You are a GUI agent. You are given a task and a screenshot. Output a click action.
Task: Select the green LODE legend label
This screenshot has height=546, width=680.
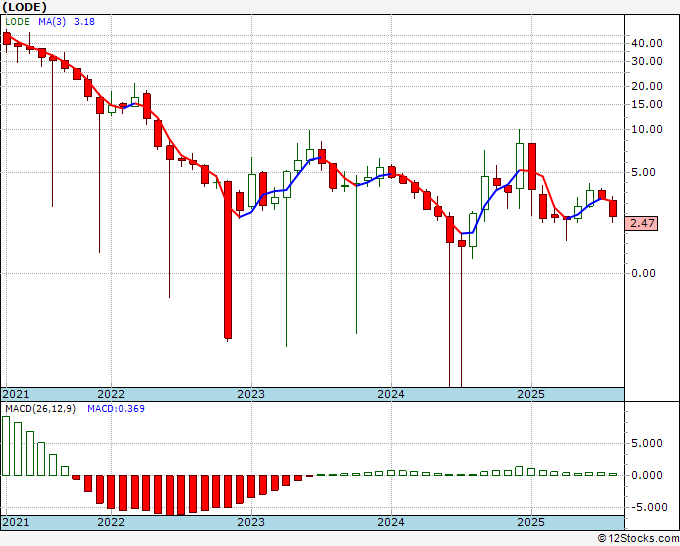point(17,22)
